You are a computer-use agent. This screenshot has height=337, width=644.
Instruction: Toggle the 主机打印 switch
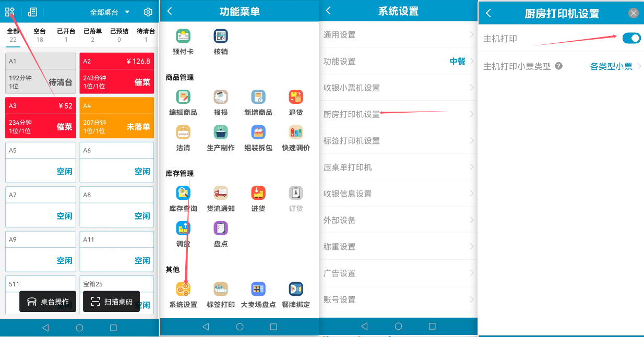coord(631,38)
